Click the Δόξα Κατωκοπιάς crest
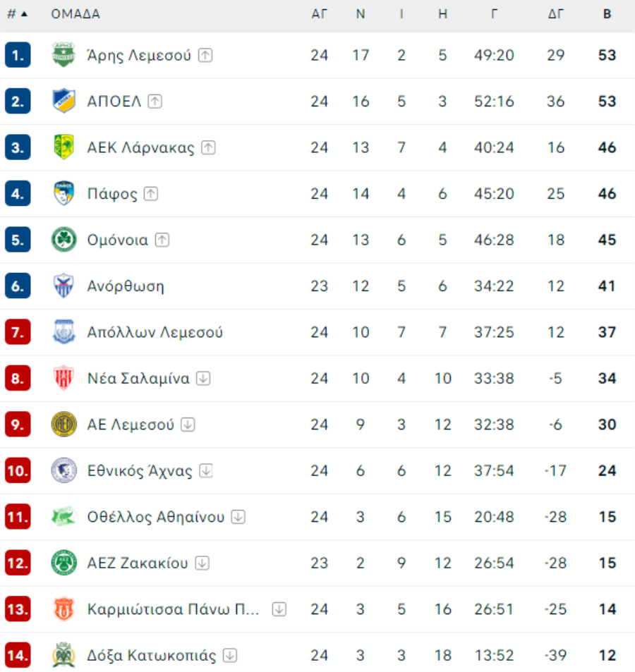This screenshot has height=672, width=635. [x=64, y=655]
